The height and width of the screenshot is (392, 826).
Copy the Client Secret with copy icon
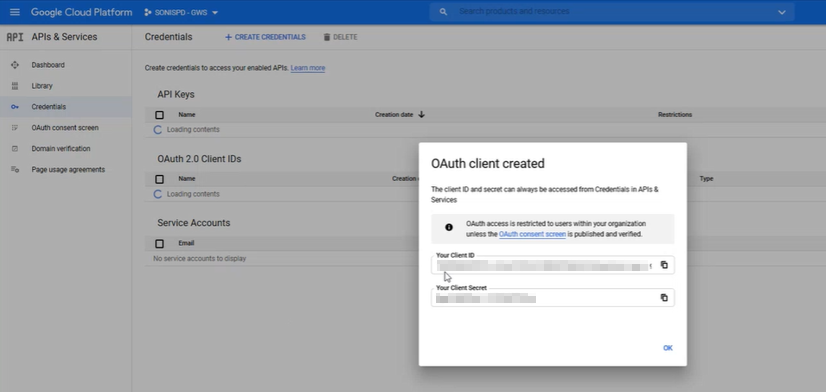tap(664, 298)
